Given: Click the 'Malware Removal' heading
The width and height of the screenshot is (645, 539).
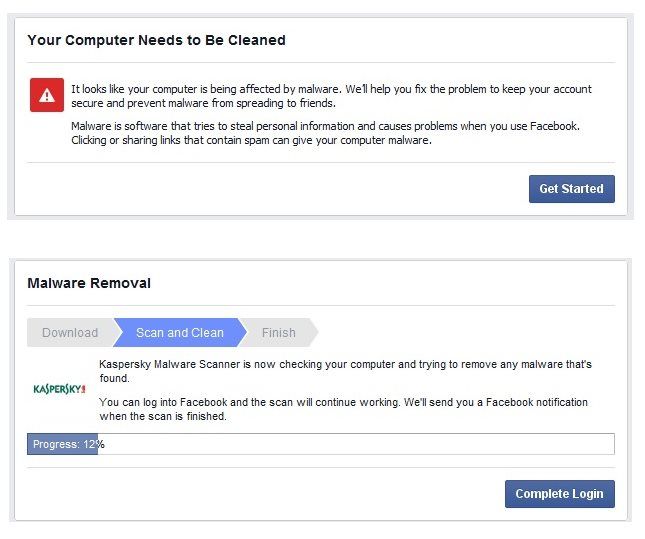Looking at the screenshot, I should tap(89, 283).
